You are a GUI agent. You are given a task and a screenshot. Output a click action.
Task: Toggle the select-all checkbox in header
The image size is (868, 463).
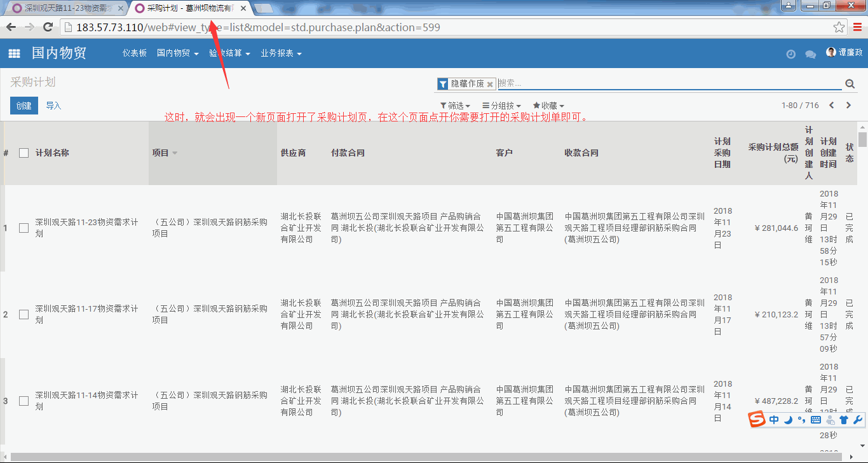(24, 153)
